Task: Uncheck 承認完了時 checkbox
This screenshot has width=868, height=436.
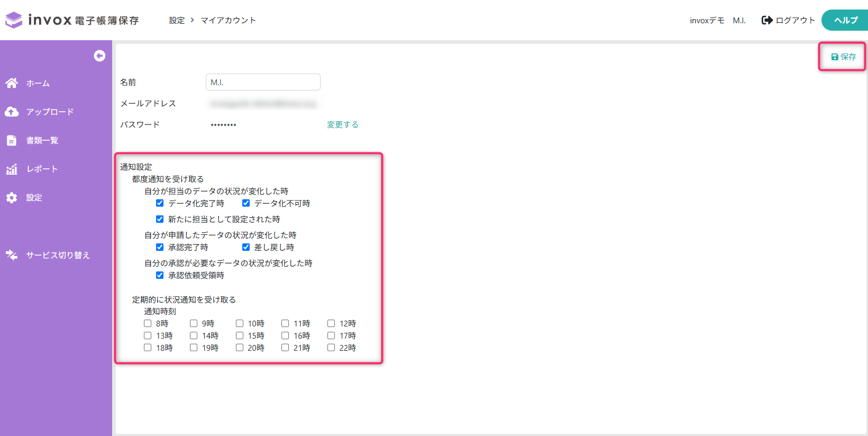Action: 160,247
